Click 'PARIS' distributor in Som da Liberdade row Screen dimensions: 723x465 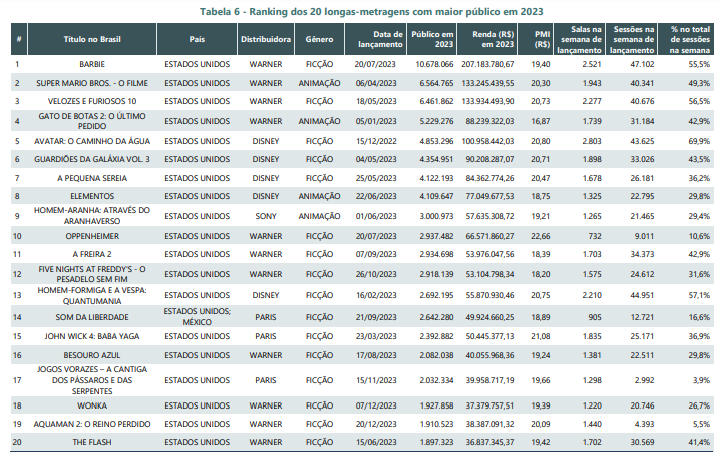(266, 317)
